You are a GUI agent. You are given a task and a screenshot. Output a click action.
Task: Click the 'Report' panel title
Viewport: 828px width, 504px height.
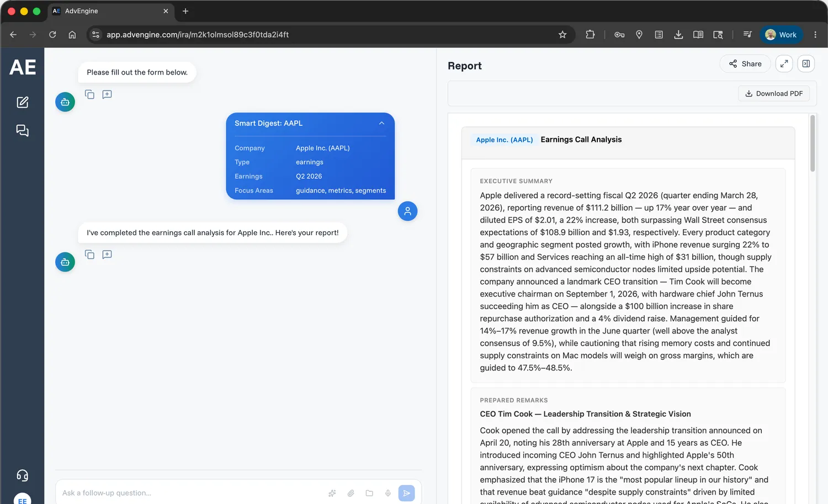coord(465,66)
